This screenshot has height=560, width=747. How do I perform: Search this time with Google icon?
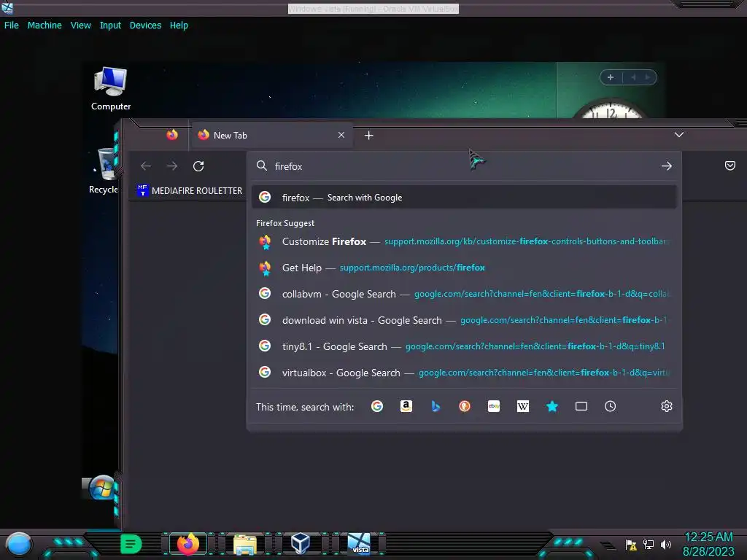coord(377,406)
